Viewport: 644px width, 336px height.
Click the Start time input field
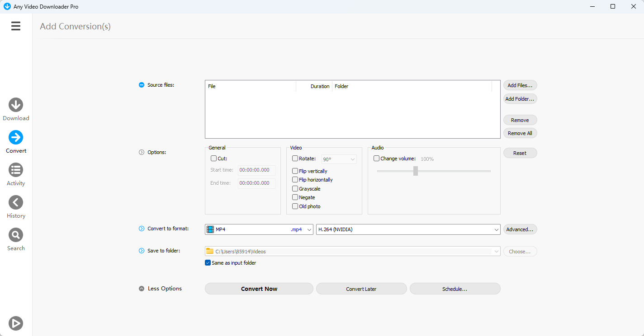click(256, 170)
